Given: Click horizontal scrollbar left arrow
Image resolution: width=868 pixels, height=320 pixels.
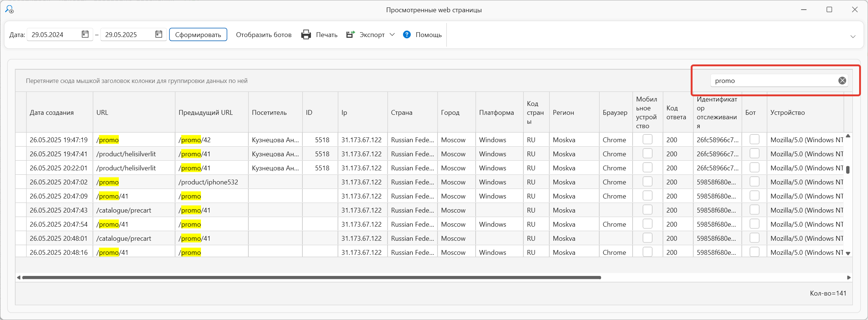Looking at the screenshot, I should 19,277.
